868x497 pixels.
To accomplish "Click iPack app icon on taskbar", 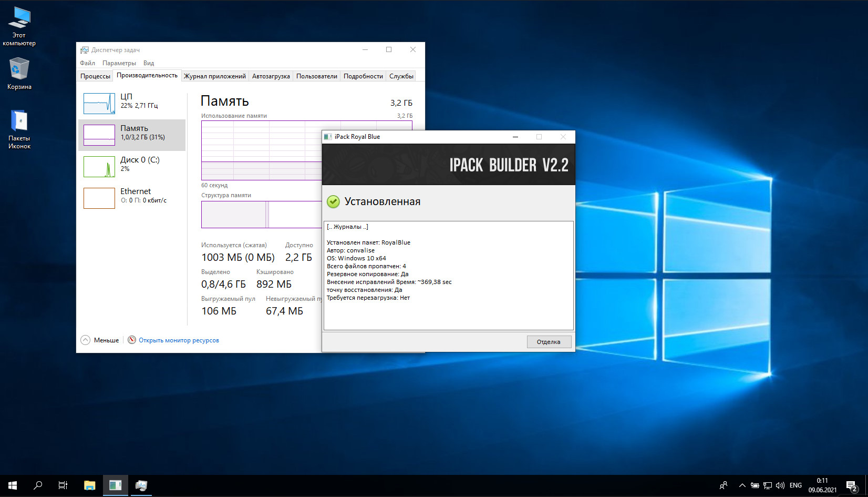I will (116, 485).
